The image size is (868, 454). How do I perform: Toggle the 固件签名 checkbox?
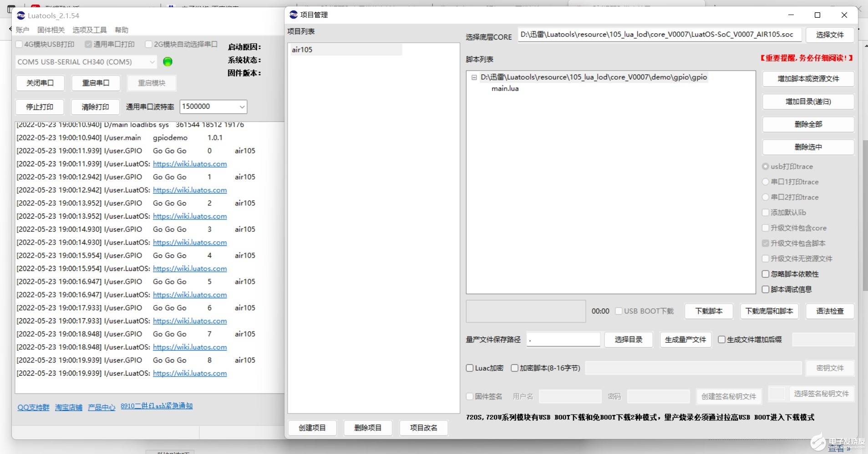click(x=470, y=397)
